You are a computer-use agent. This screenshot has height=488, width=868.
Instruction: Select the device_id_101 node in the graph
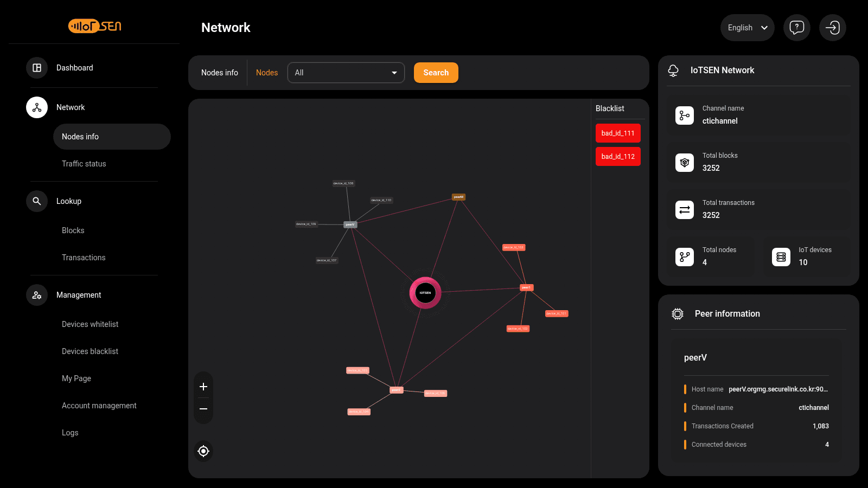click(557, 313)
